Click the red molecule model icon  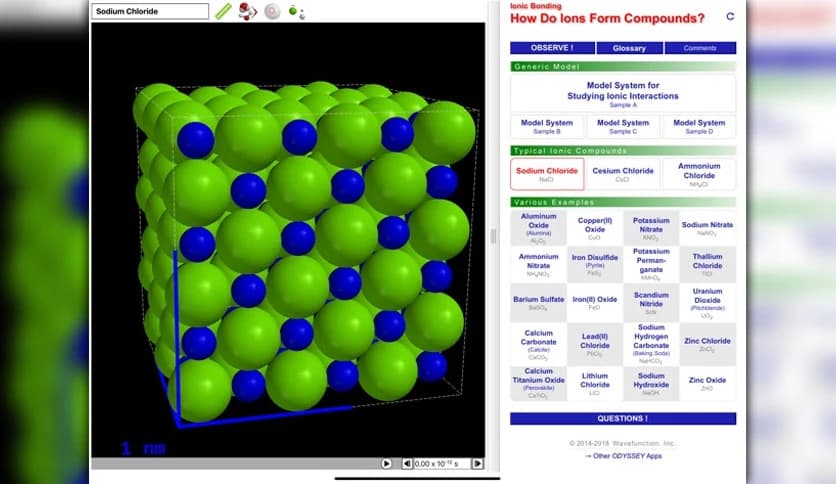[248, 11]
